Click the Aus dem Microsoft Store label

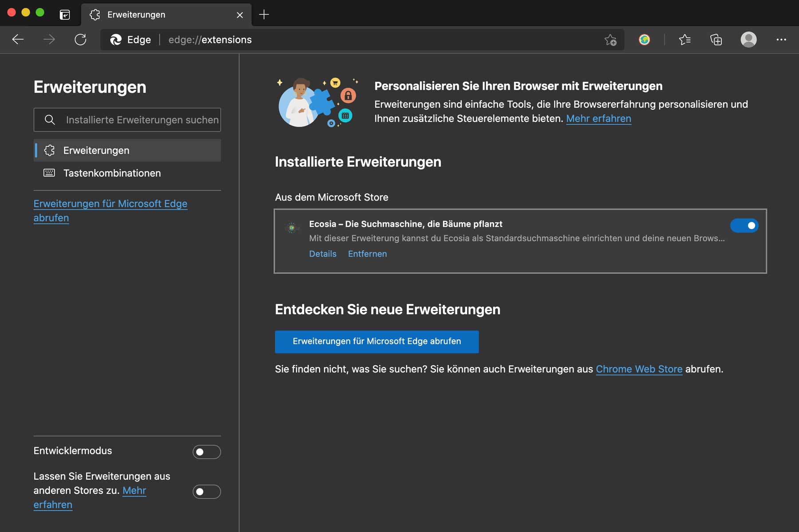tap(332, 197)
